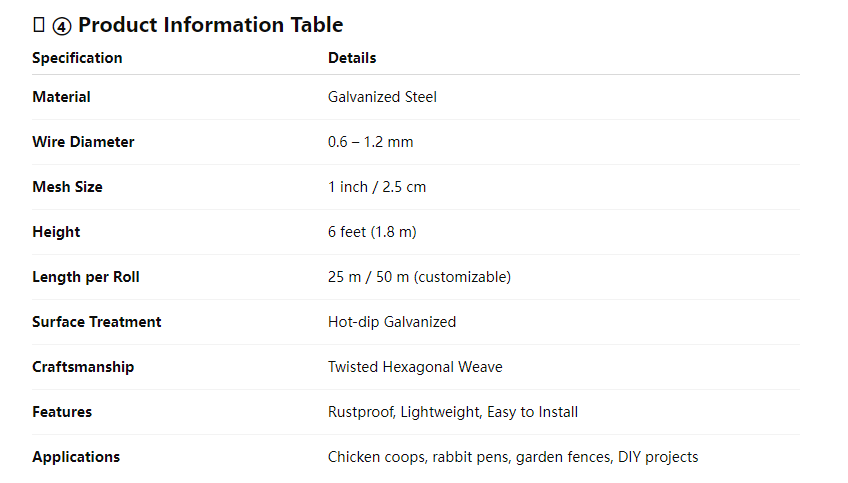Screen dimensions: 848x483
Task: Click the Rustproof, Lightweight, Easy to Install text
Action: click(x=453, y=412)
